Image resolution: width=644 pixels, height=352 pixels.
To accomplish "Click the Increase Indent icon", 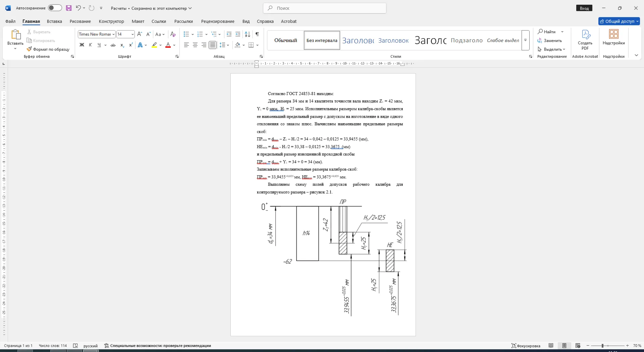I will [238, 34].
